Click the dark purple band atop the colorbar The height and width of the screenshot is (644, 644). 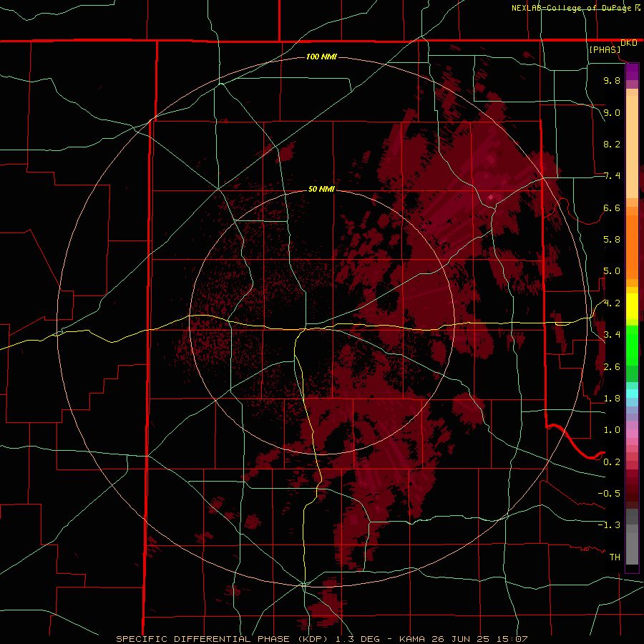coord(632,72)
